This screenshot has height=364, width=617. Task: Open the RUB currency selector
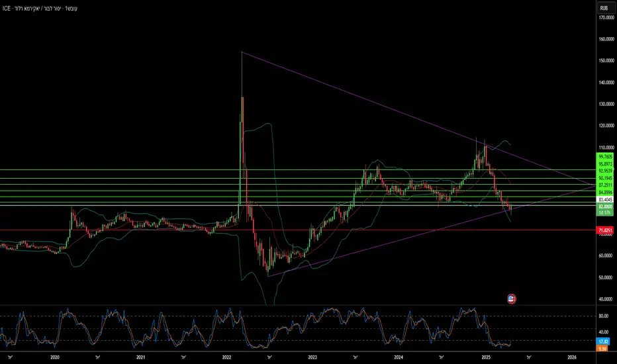coord(604,8)
